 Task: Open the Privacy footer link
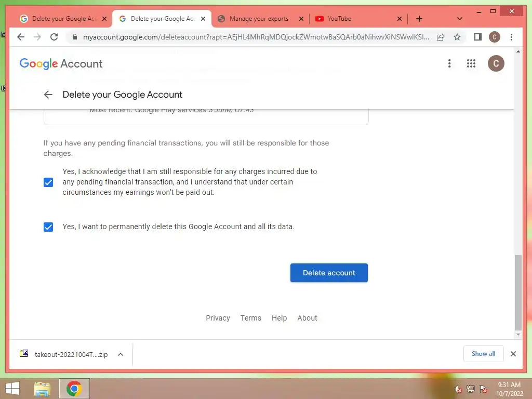[x=218, y=318]
